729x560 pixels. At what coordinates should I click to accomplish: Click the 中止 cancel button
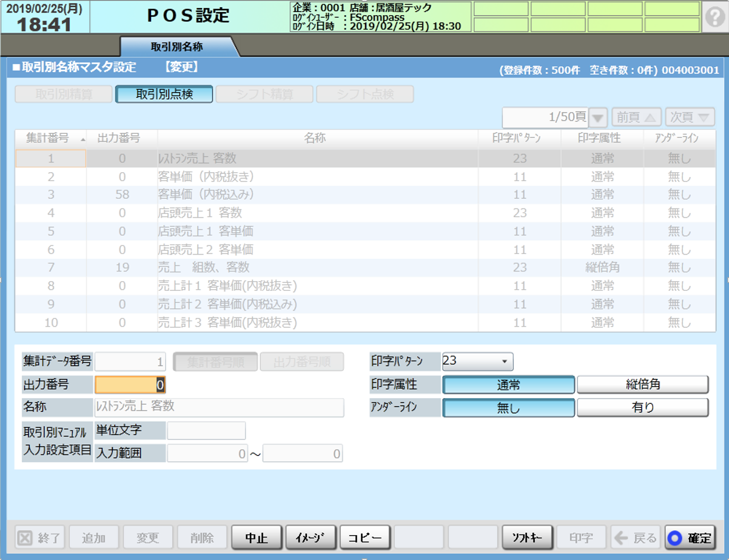tap(257, 538)
